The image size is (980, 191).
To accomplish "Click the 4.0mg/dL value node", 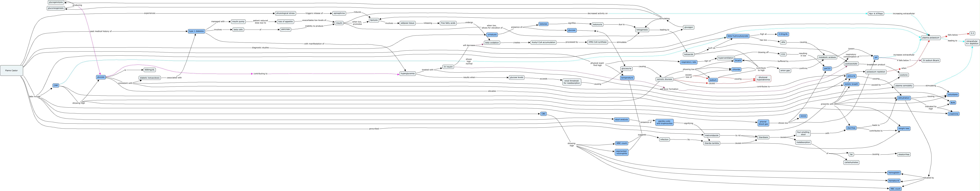I will click(x=783, y=34).
